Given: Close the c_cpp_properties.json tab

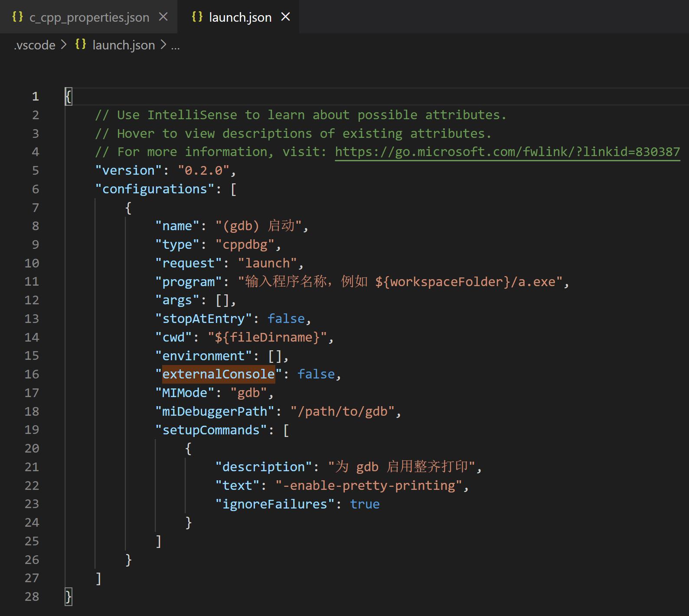Looking at the screenshot, I should 163,17.
